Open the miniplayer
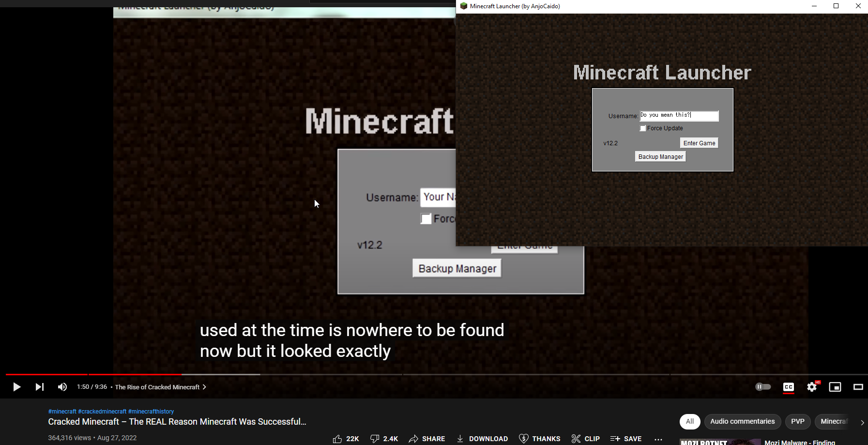Image resolution: width=868 pixels, height=445 pixels. point(835,387)
